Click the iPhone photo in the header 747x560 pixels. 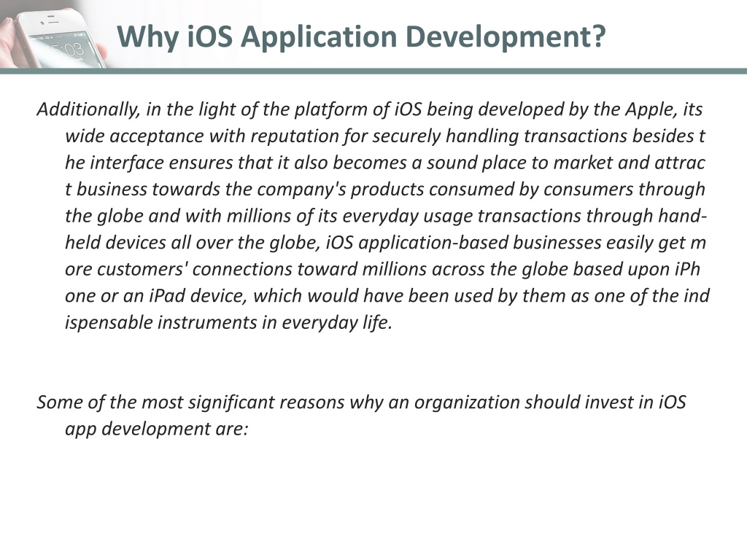[55, 34]
